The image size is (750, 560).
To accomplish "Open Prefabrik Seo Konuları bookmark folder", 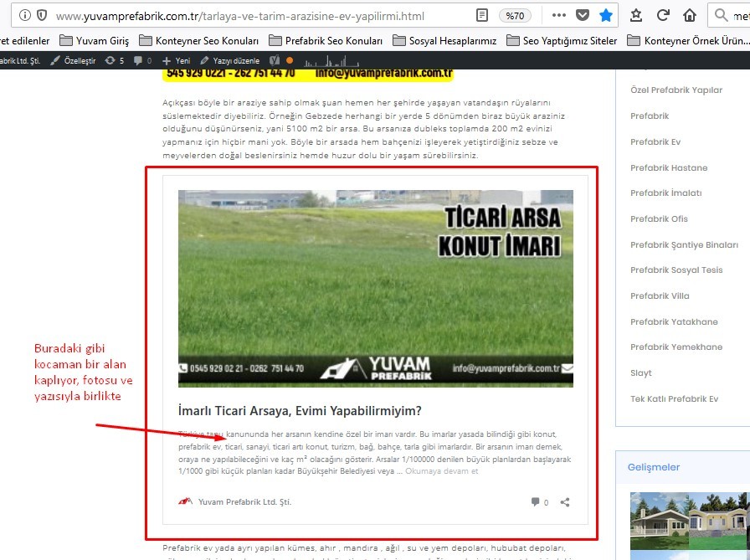I will 326,41.
